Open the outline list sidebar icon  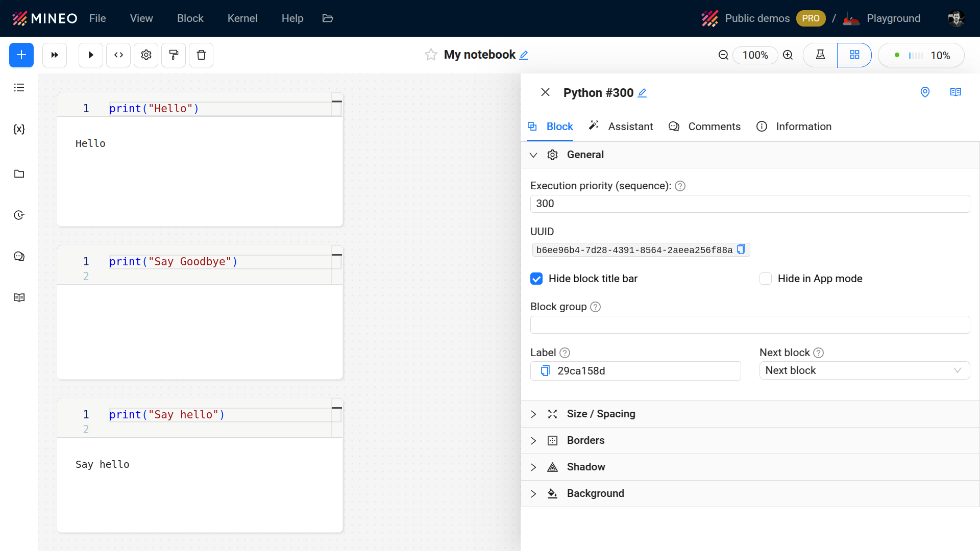pyautogui.click(x=19, y=88)
